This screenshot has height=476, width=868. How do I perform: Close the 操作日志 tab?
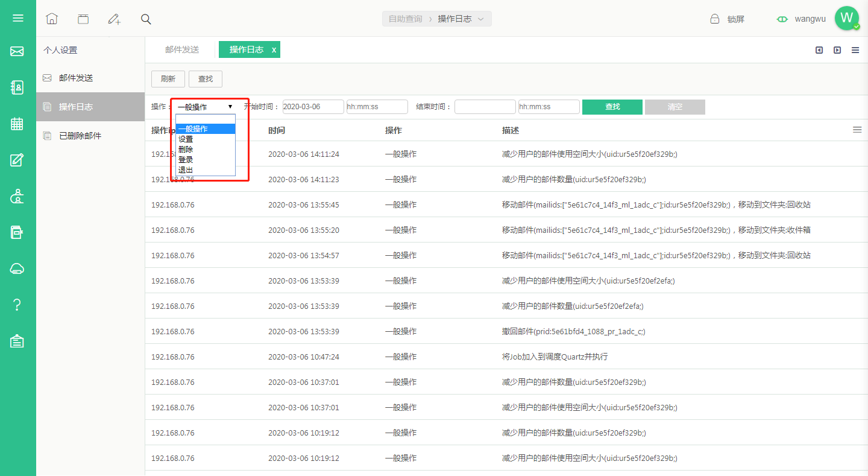(274, 50)
